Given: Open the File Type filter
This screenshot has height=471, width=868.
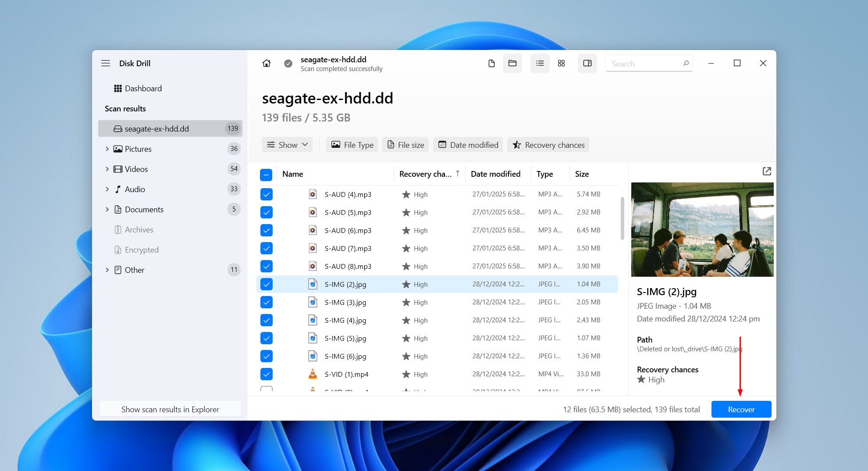Looking at the screenshot, I should tap(352, 145).
